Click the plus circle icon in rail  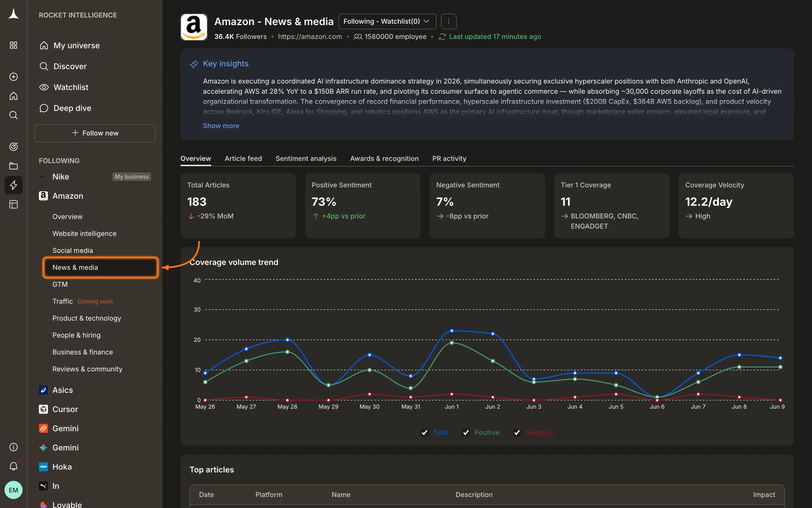coord(14,76)
